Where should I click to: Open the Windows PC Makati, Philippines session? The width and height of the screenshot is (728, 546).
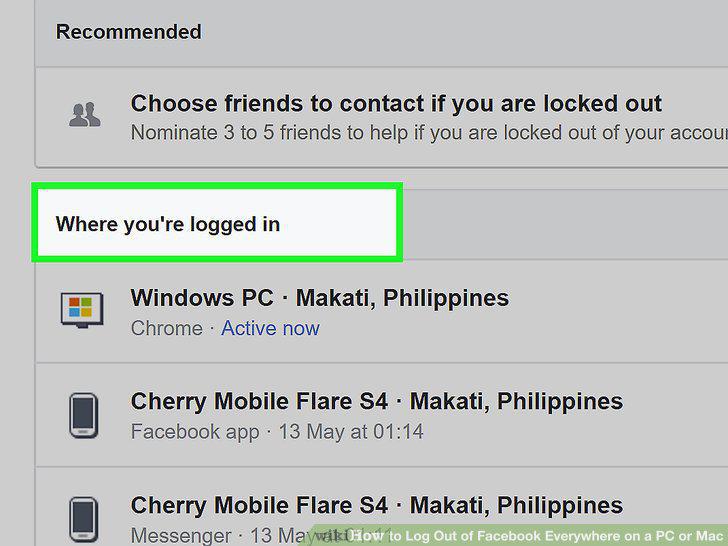click(x=319, y=298)
